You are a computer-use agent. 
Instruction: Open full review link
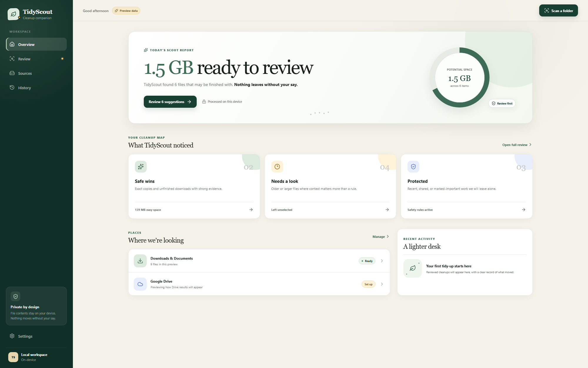(517, 145)
